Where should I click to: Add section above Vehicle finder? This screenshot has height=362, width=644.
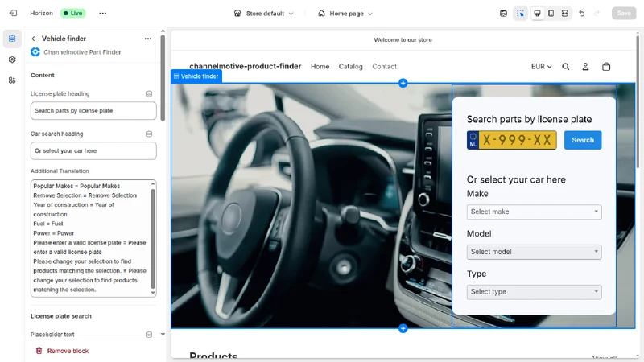point(403,84)
